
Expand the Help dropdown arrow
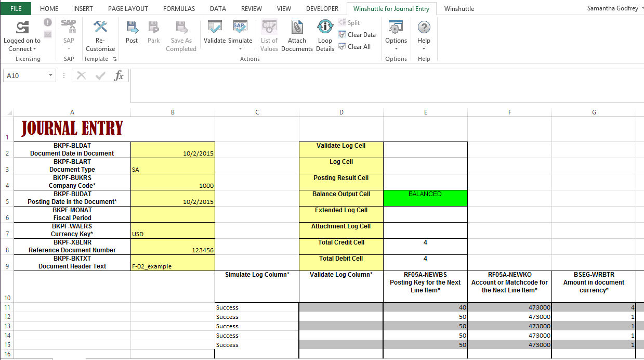tap(424, 49)
